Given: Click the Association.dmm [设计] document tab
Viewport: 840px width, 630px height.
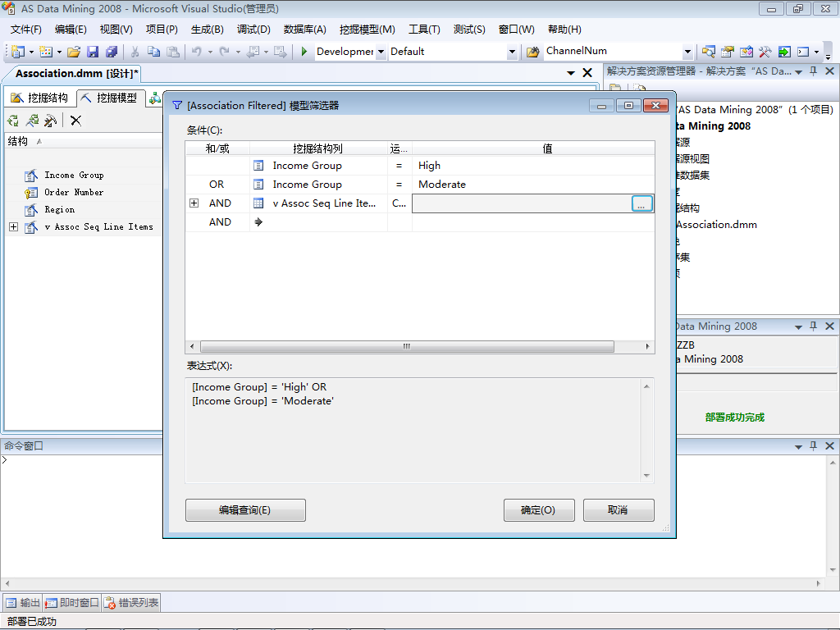Looking at the screenshot, I should click(x=76, y=73).
